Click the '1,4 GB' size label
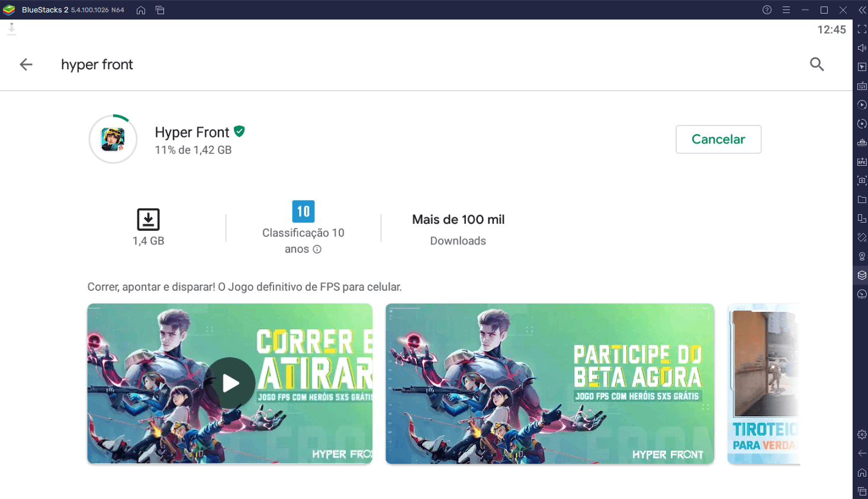The width and height of the screenshot is (868, 499). [x=148, y=241]
